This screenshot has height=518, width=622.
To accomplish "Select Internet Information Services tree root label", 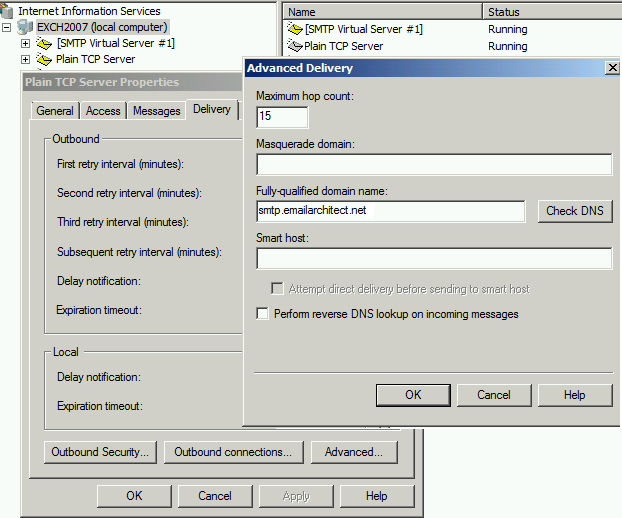I will click(x=89, y=11).
